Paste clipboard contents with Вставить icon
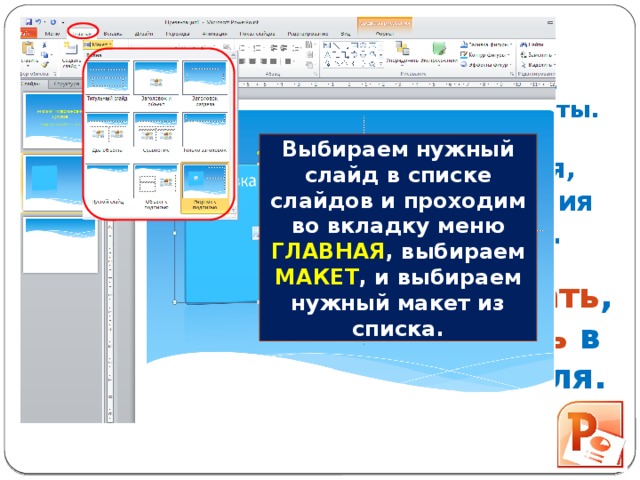 (28, 48)
